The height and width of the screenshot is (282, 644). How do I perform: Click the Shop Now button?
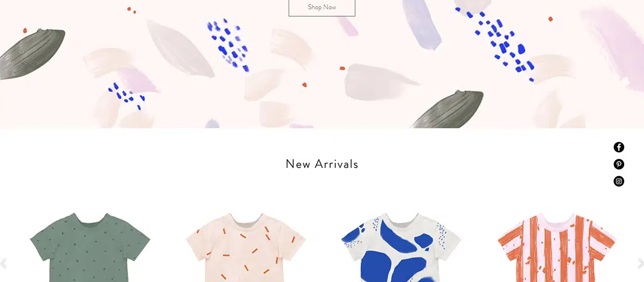click(x=321, y=8)
